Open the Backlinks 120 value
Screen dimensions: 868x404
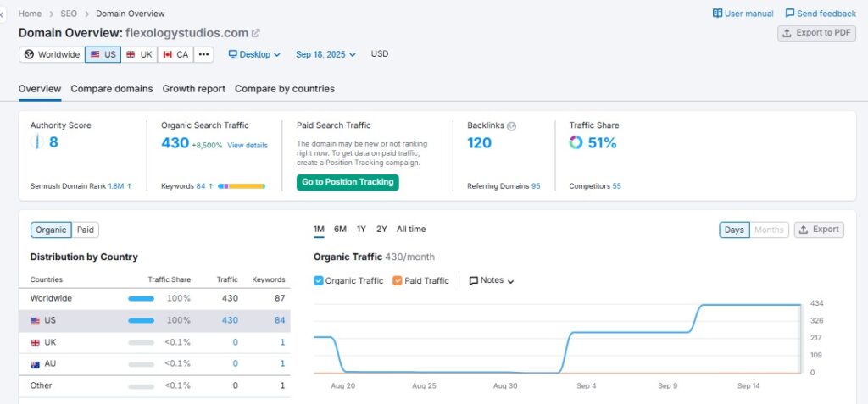click(x=480, y=143)
